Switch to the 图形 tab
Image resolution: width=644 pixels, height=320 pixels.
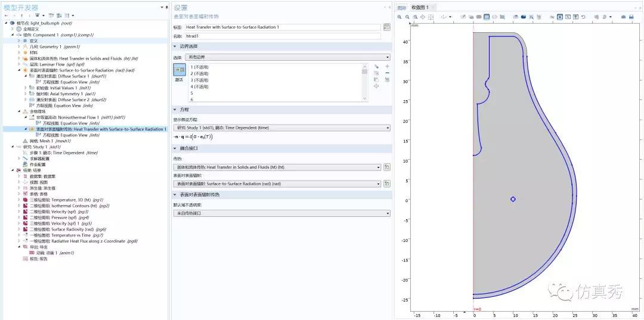(402, 7)
